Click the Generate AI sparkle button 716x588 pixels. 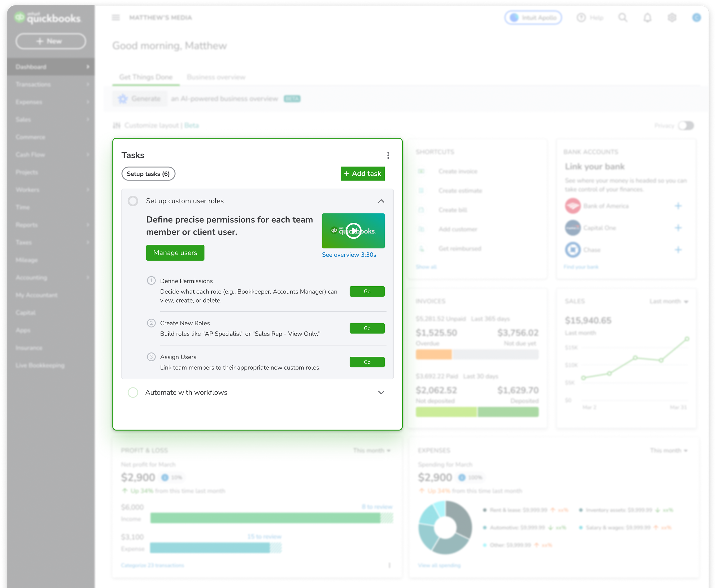coord(139,99)
